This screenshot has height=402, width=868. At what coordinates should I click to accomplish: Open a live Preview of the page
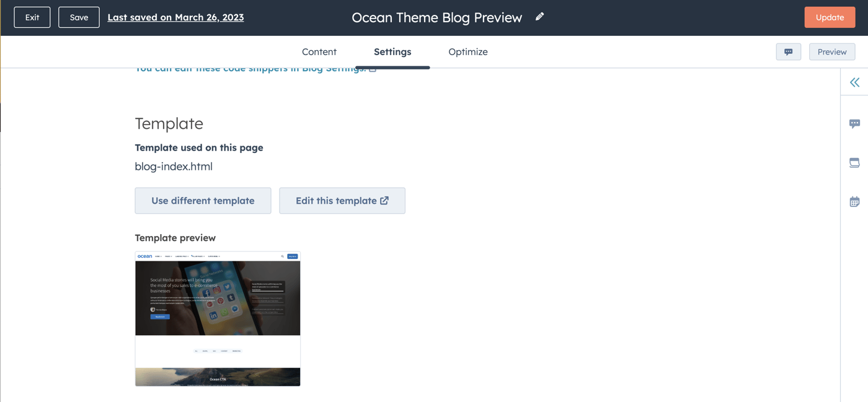pos(831,51)
